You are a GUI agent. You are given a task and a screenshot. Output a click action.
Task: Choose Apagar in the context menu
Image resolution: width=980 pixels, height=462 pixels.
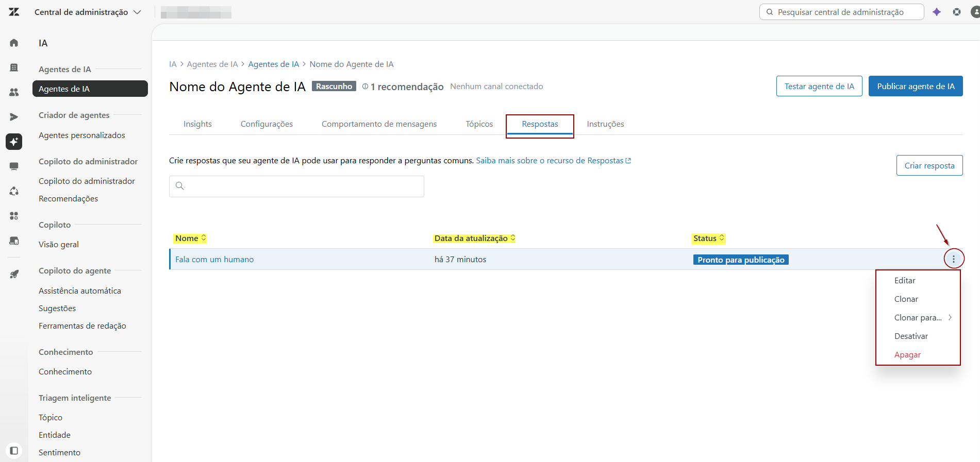[918, 355]
